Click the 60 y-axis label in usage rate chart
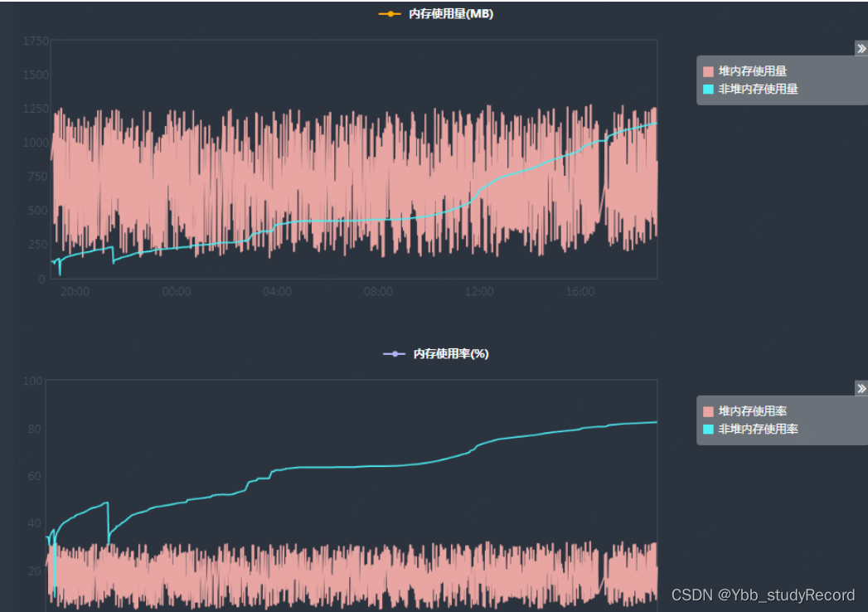868x612 pixels. [34, 476]
